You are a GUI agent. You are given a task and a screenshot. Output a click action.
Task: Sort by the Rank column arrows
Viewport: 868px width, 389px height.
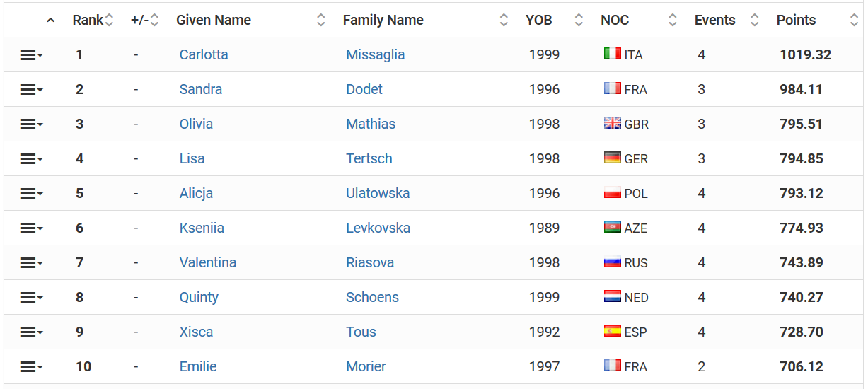coord(109,21)
